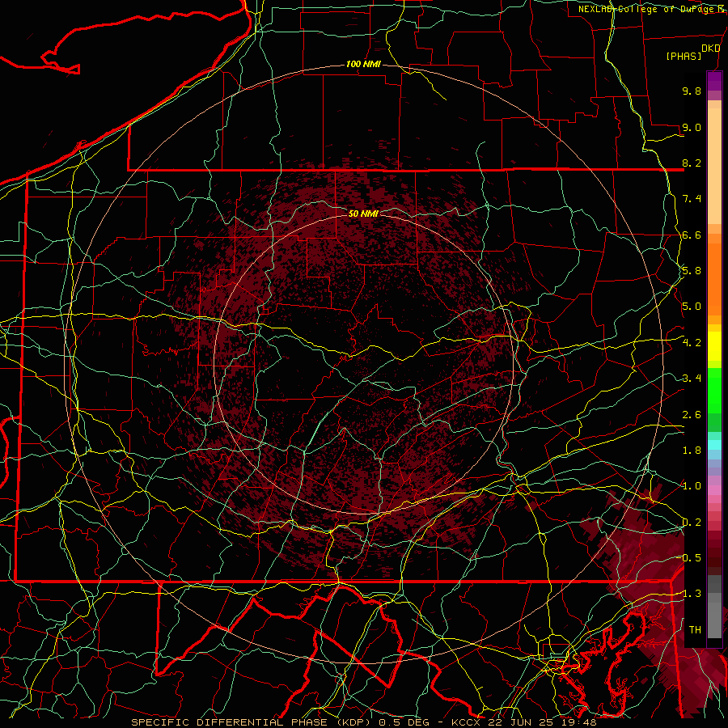Click the 2.6 value on the color scale
The height and width of the screenshot is (728, 728).
click(692, 415)
